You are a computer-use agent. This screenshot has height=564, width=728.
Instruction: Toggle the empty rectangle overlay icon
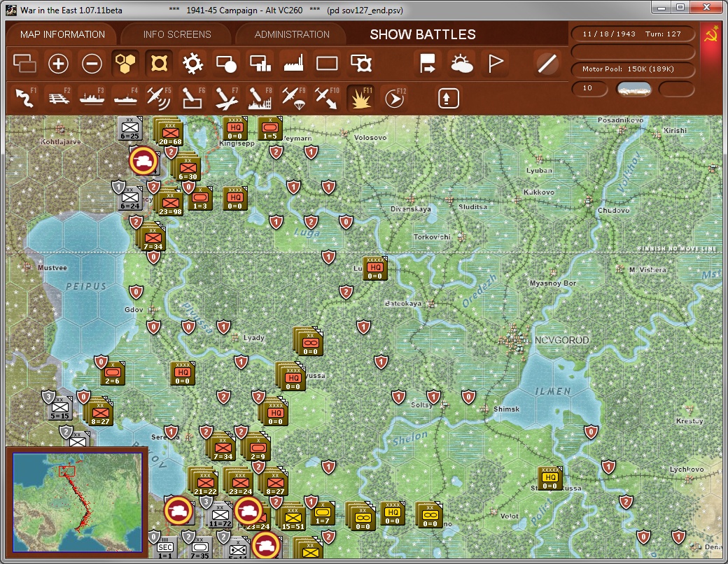coord(327,64)
